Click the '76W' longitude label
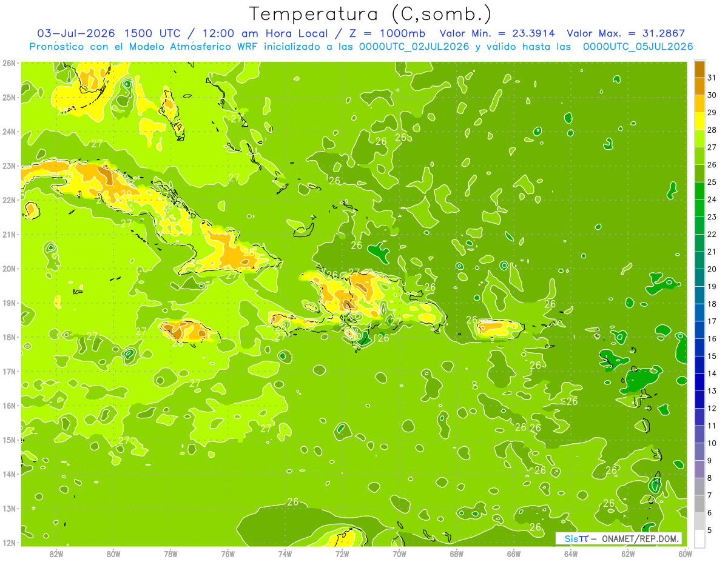This screenshot has height=562, width=728. tap(228, 554)
